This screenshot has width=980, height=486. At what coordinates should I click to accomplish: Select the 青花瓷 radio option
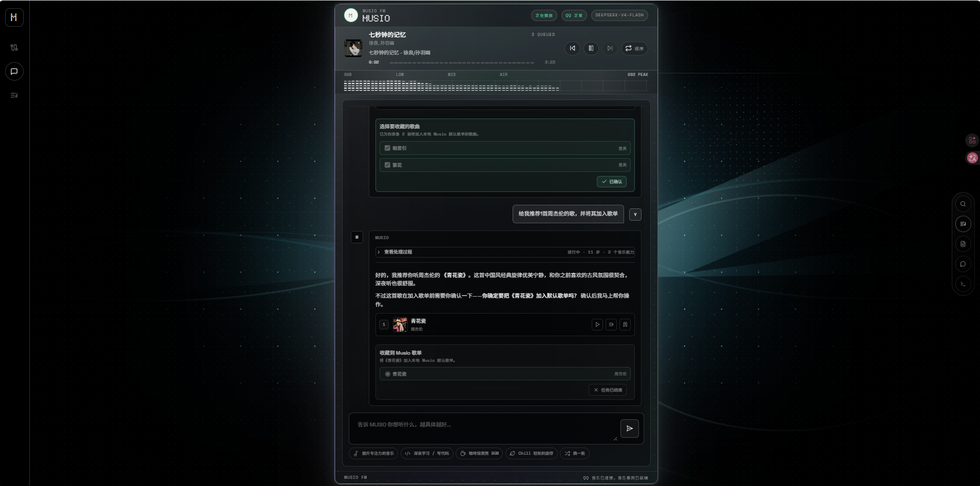click(387, 374)
